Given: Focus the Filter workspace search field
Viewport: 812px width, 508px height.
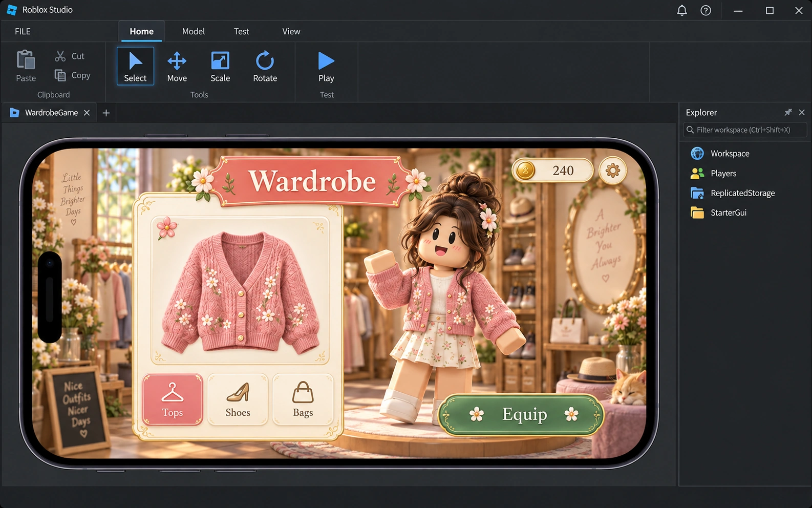Looking at the screenshot, I should coord(745,130).
